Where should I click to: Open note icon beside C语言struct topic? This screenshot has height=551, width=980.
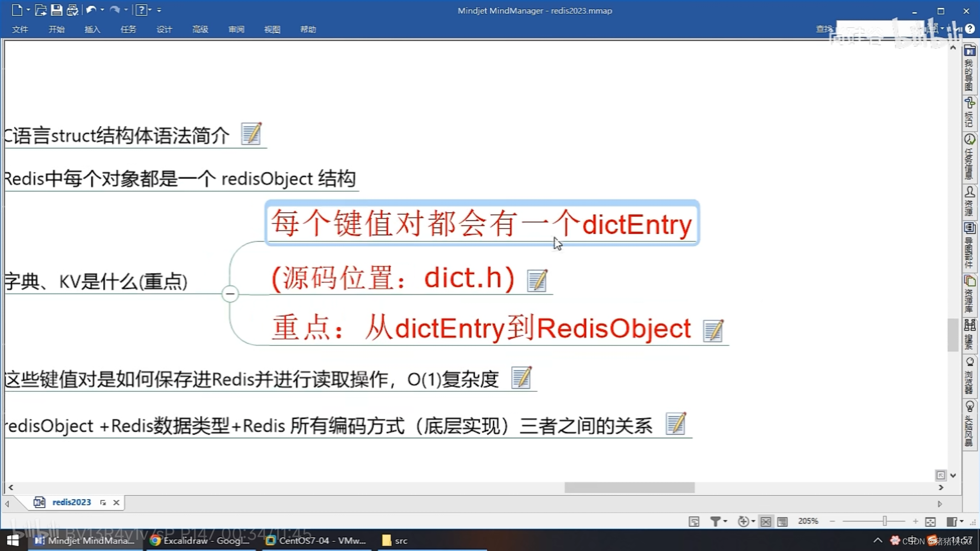[251, 134]
